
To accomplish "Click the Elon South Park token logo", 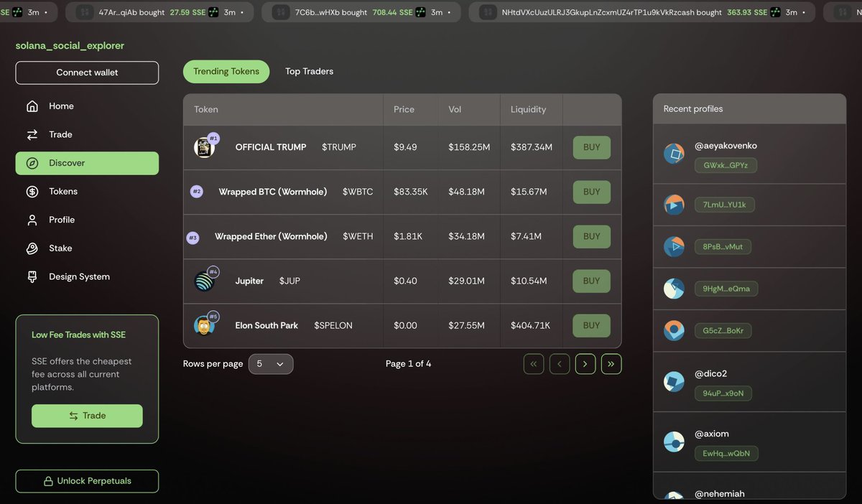I will [x=204, y=325].
